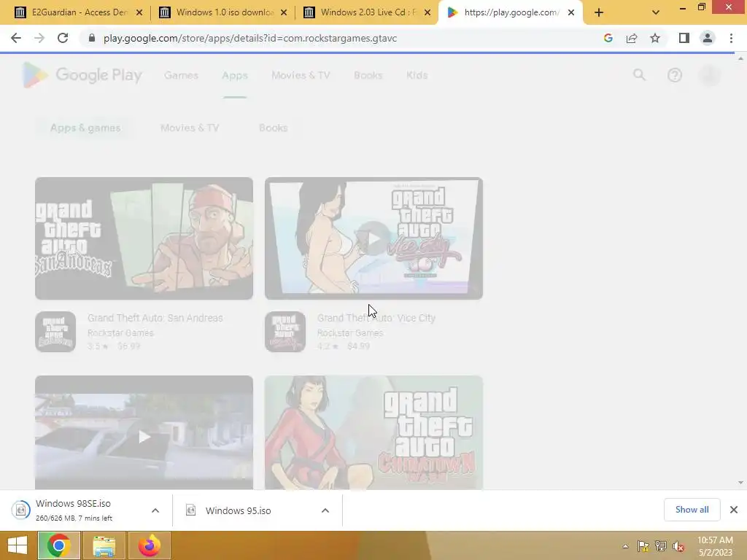Click Show all downloads button
The height and width of the screenshot is (560, 747).
(x=692, y=510)
